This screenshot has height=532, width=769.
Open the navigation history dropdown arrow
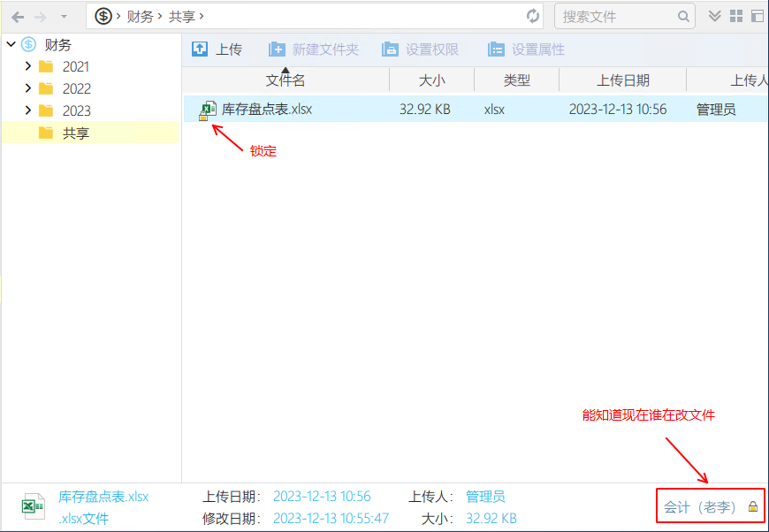(64, 17)
